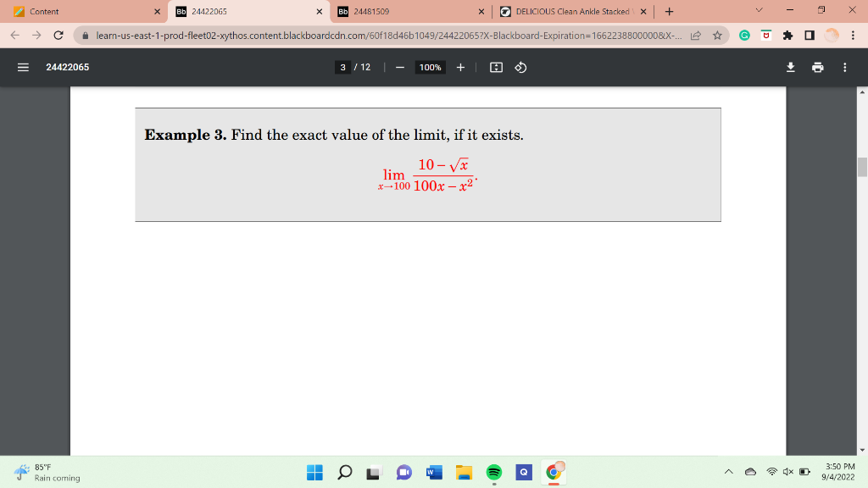Open the print dialog for the PDF

(x=817, y=66)
